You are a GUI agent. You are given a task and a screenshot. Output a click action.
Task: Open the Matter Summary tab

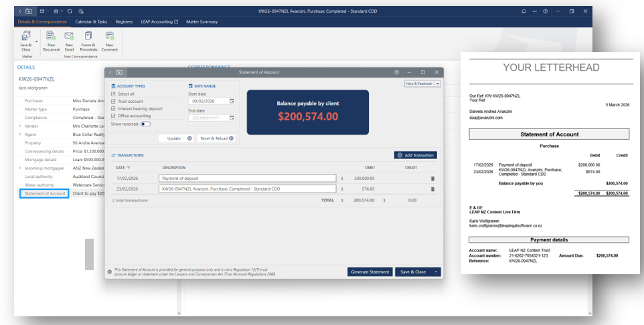pyautogui.click(x=202, y=22)
